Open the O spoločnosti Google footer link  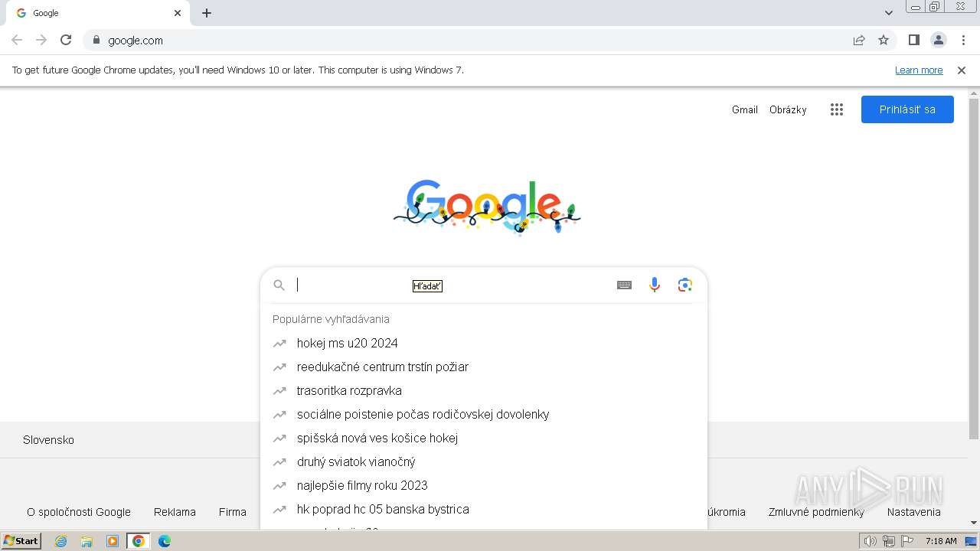[79, 512]
